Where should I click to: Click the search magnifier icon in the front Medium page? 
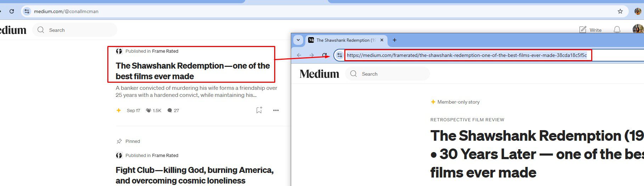(354, 74)
